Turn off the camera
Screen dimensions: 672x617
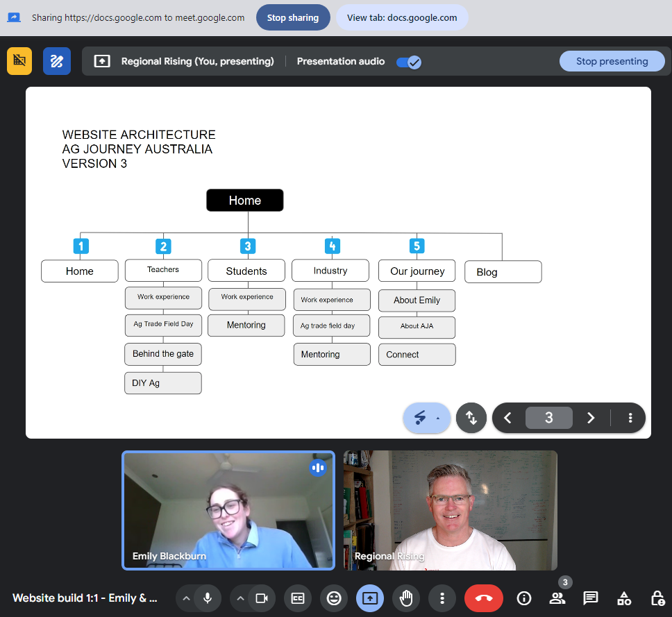tap(262, 598)
